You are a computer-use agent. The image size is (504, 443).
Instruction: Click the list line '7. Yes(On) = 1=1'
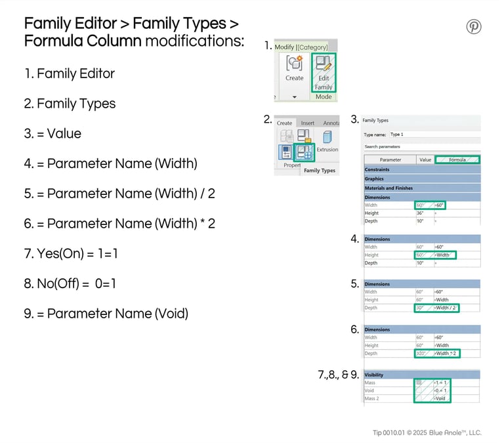[71, 253]
